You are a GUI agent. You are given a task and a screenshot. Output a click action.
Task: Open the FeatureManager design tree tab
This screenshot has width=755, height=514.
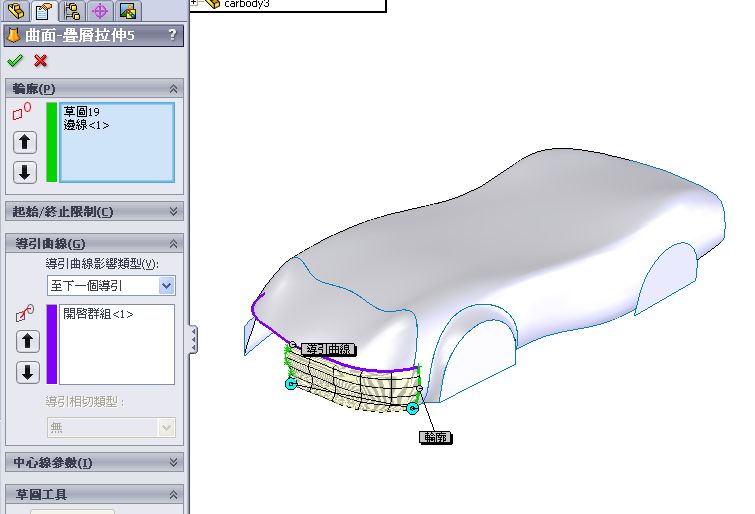[x=16, y=10]
